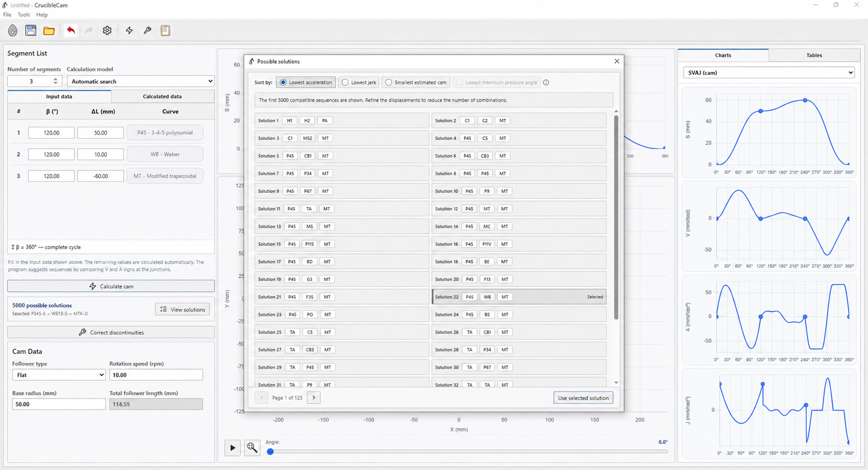The height and width of the screenshot is (470, 868).
Task: Click the Angle slider handle
Action: (x=270, y=451)
